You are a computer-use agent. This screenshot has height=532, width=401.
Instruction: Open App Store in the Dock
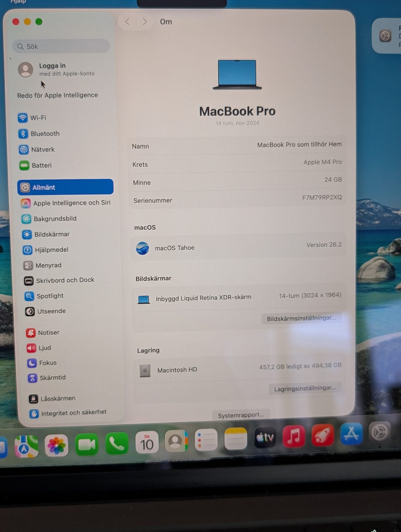(351, 434)
